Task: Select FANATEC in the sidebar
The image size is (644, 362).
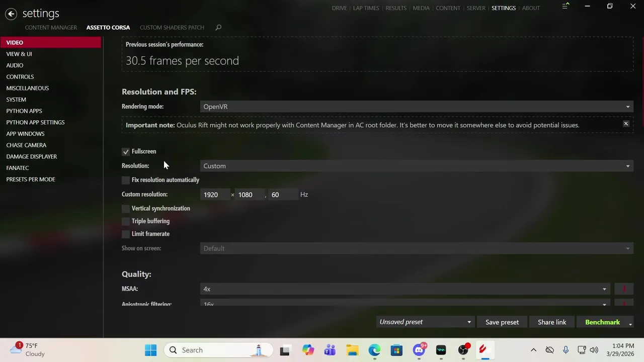Action: coord(50,168)
